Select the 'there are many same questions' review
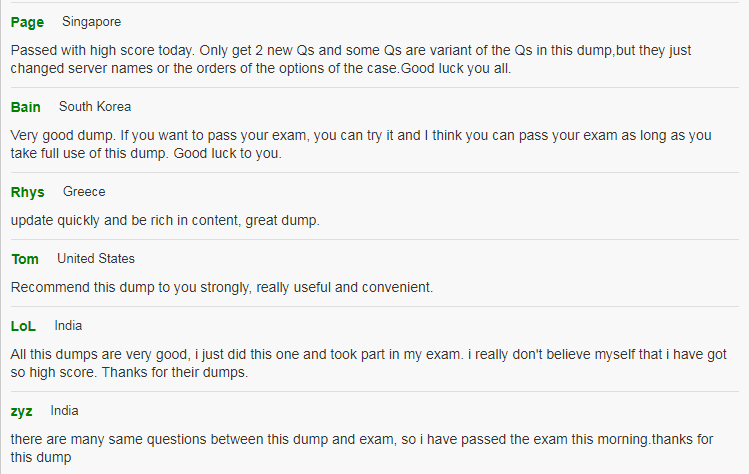This screenshot has height=474, width=749. click(362, 448)
